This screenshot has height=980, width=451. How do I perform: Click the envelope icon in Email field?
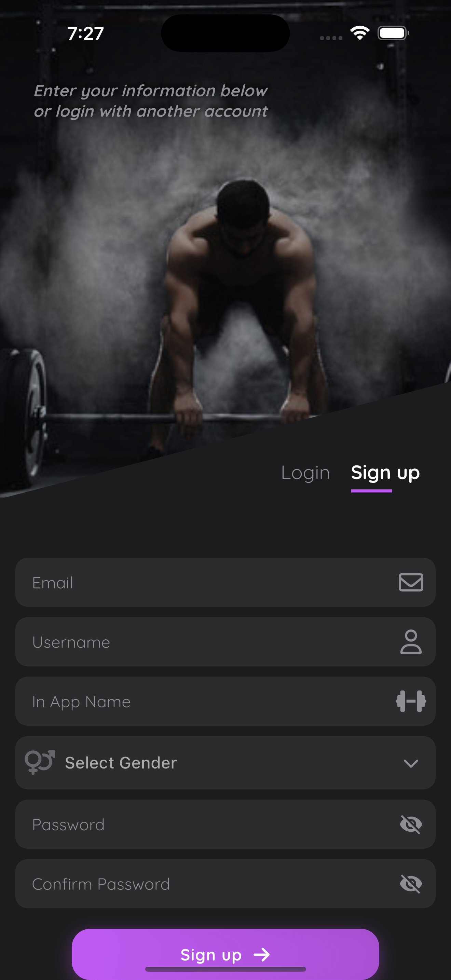(x=411, y=582)
